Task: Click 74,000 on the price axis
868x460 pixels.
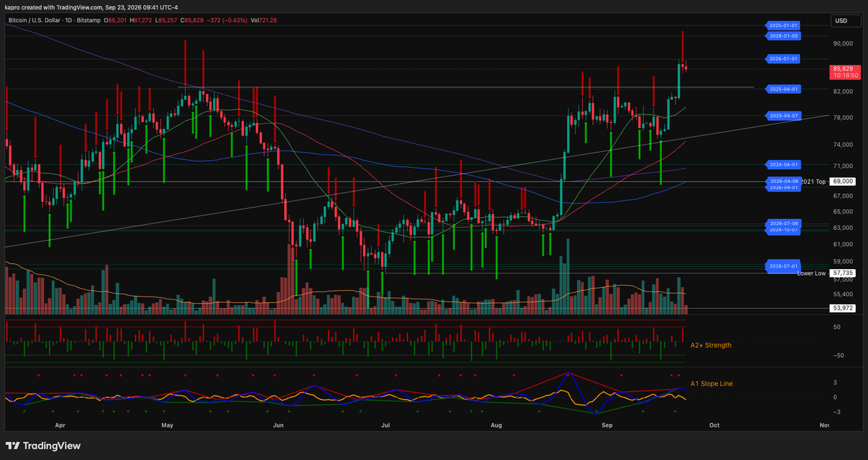Action: pyautogui.click(x=843, y=145)
